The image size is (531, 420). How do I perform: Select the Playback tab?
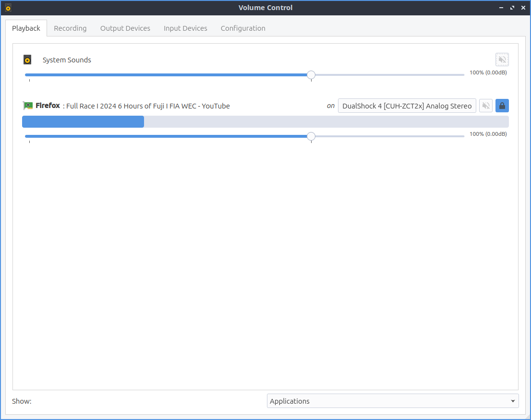[26, 28]
